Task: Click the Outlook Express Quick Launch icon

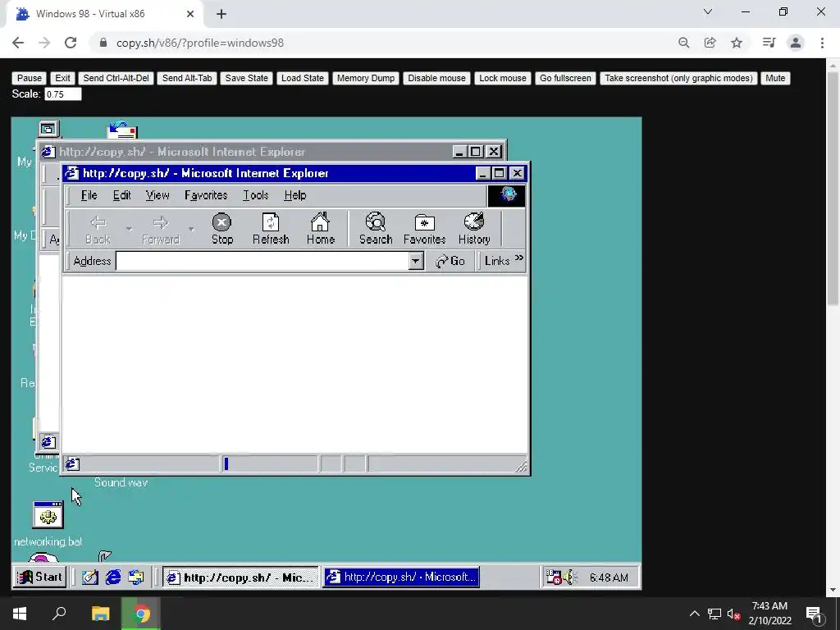Action: tap(136, 577)
